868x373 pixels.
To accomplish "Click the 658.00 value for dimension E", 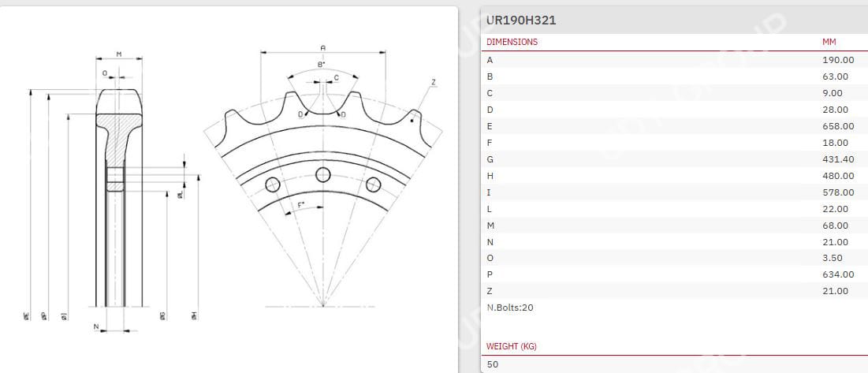I will (837, 126).
